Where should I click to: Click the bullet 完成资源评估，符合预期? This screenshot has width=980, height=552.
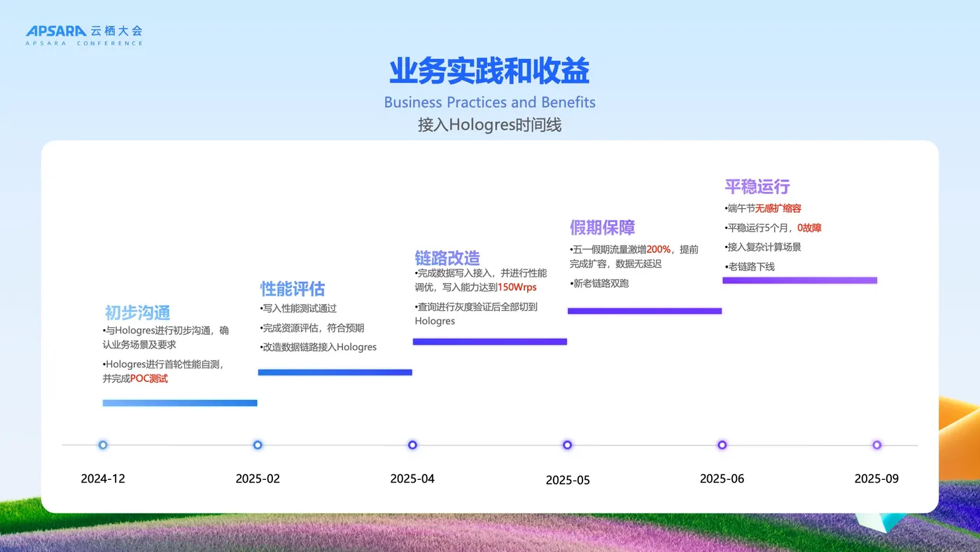pyautogui.click(x=311, y=328)
